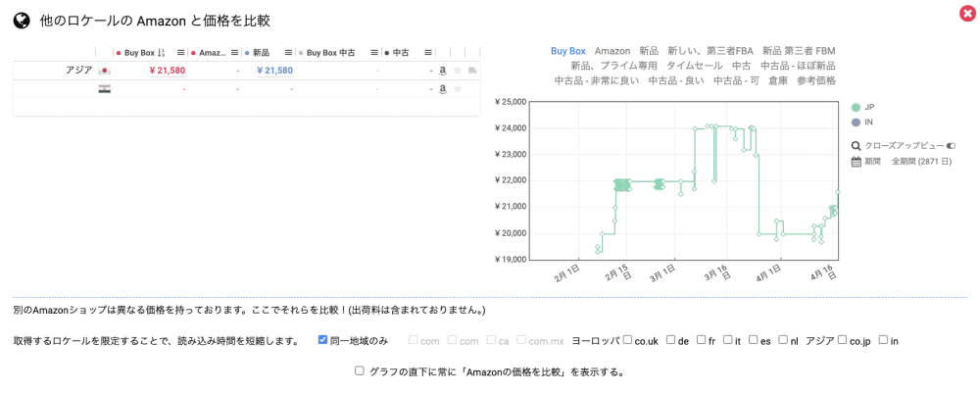Click the star icon in Japan row
The width and height of the screenshot is (980, 393).
[458, 71]
